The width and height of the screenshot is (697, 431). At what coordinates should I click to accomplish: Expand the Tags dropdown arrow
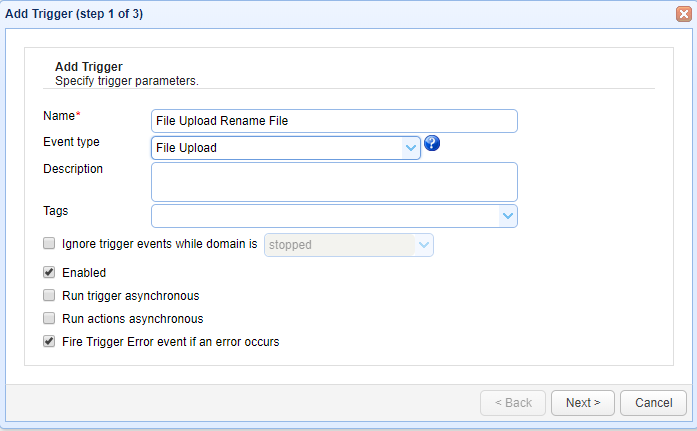[508, 216]
